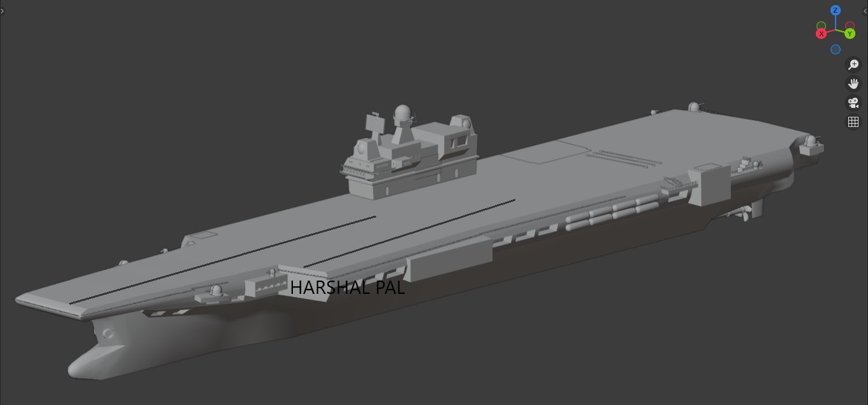Viewport: 868px width, 405px height.
Task: Click the blue Z axis on gizmo
Action: click(x=836, y=11)
